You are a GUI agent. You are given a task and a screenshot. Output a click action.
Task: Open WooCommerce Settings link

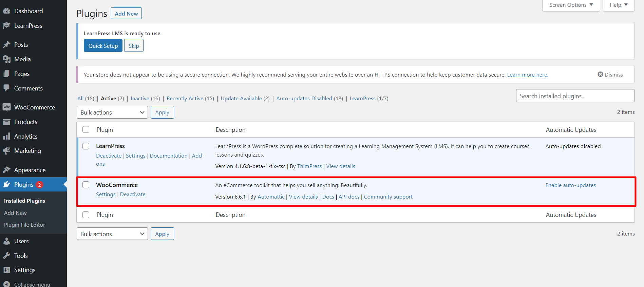click(x=106, y=194)
